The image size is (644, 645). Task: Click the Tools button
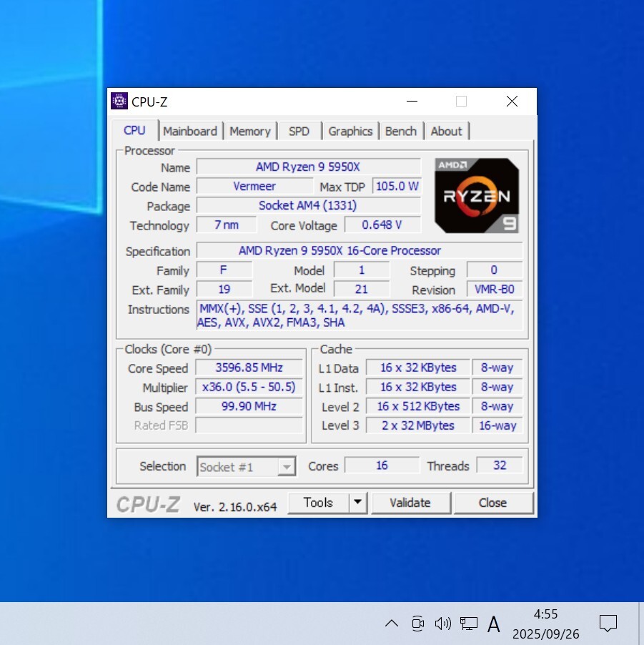[318, 503]
